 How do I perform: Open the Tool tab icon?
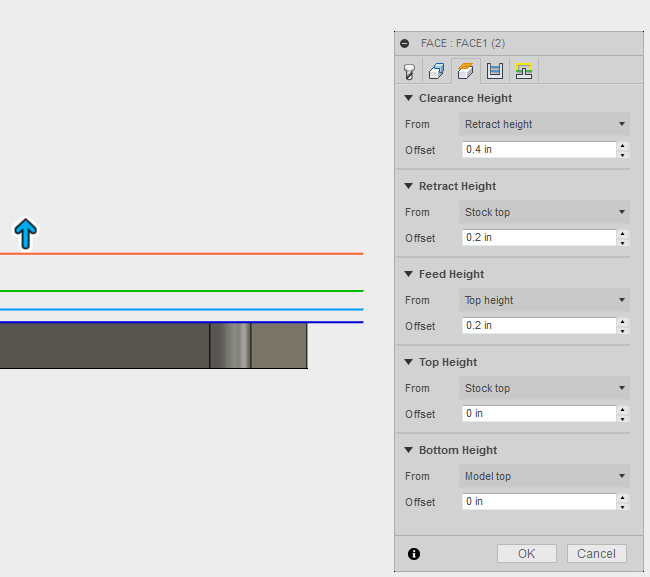pyautogui.click(x=409, y=71)
